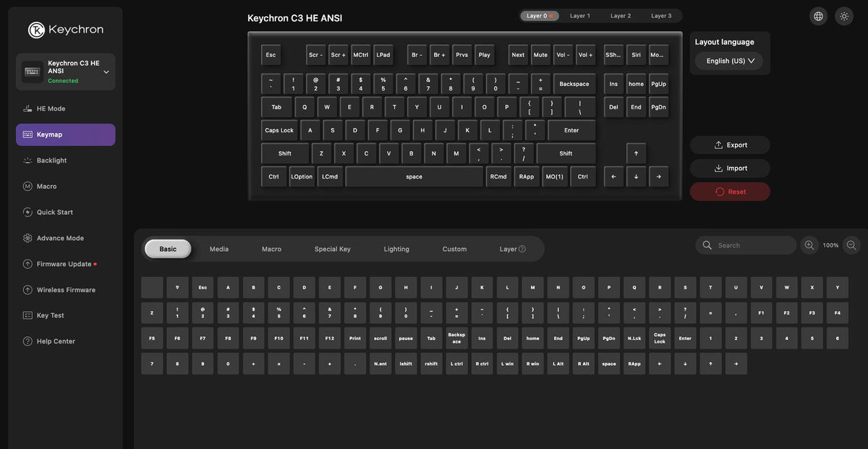Switch to Layer 3
The height and width of the screenshot is (449, 868).
(660, 16)
